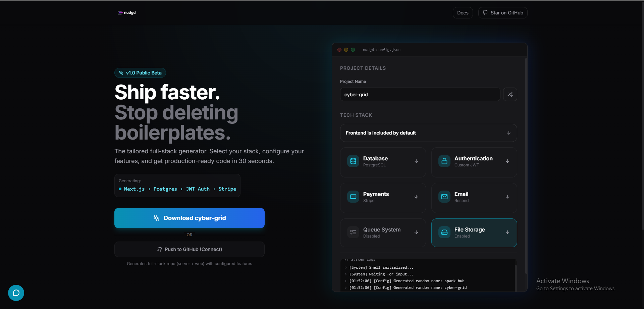The height and width of the screenshot is (309, 644).
Task: Click the Email envelope icon
Action: click(x=444, y=197)
